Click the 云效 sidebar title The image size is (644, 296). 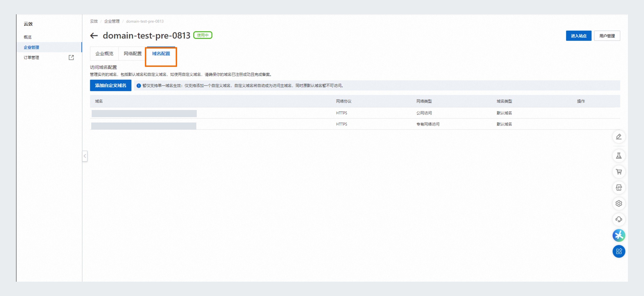28,24
